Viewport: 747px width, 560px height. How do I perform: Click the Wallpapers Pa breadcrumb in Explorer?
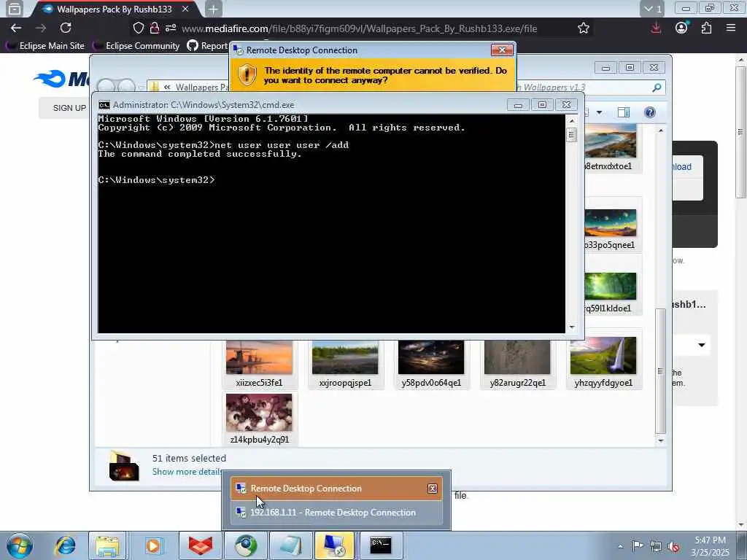[x=202, y=87]
